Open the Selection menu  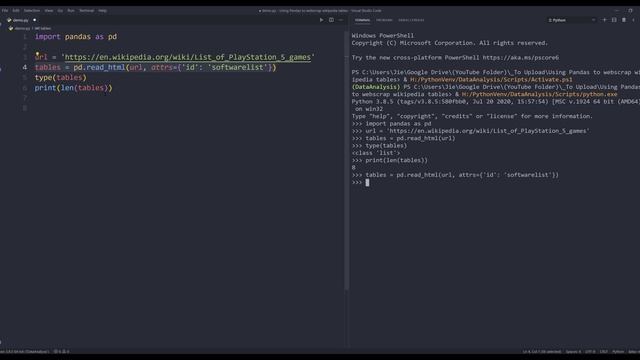click(x=31, y=11)
